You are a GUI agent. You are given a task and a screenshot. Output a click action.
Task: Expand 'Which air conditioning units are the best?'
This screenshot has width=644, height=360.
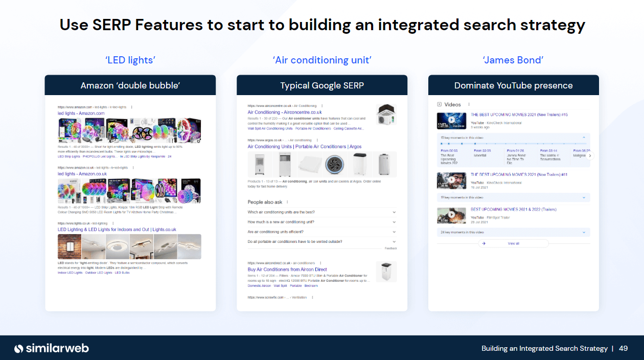[x=394, y=212]
